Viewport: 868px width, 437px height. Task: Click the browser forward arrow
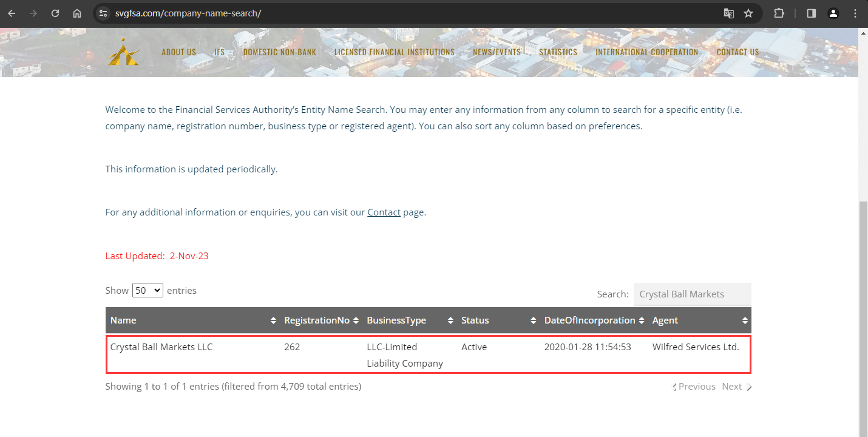[x=33, y=13]
